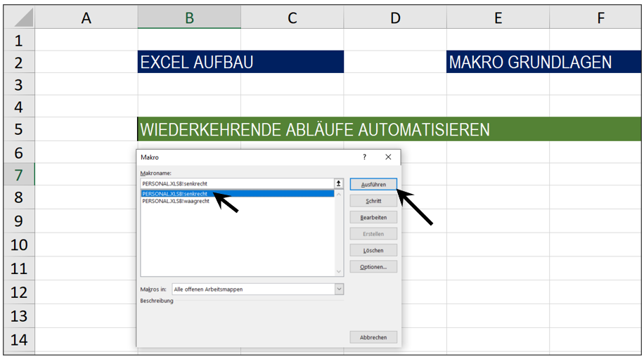
Task: Select PERSONAL.XLSB!waagrecht in macro list
Action: pos(238,201)
